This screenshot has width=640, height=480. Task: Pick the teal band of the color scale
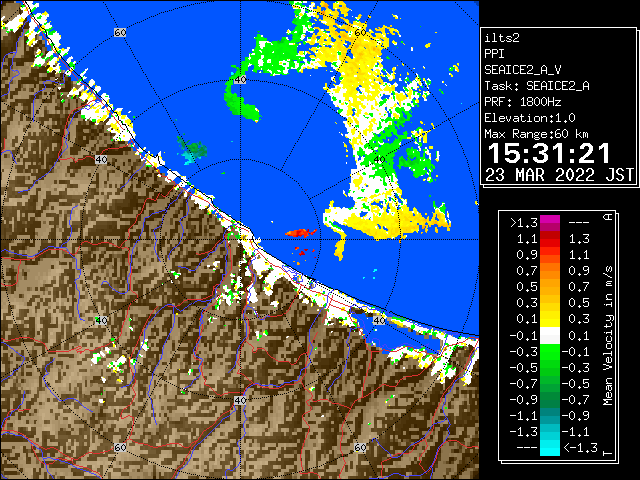click(x=550, y=416)
